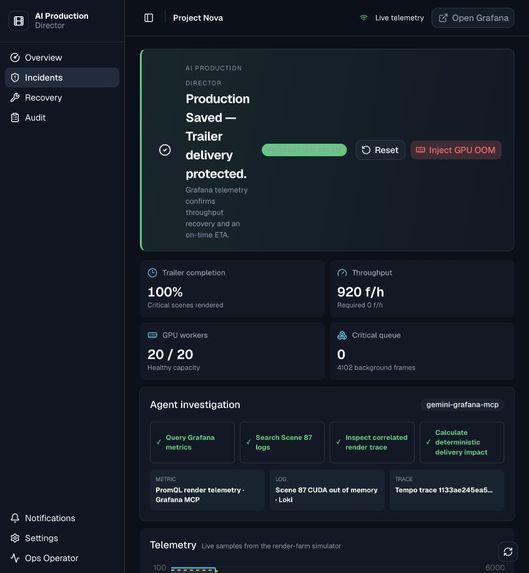Viewport: 529px width, 573px height.
Task: Open Grafana via top-right button
Action: click(473, 18)
